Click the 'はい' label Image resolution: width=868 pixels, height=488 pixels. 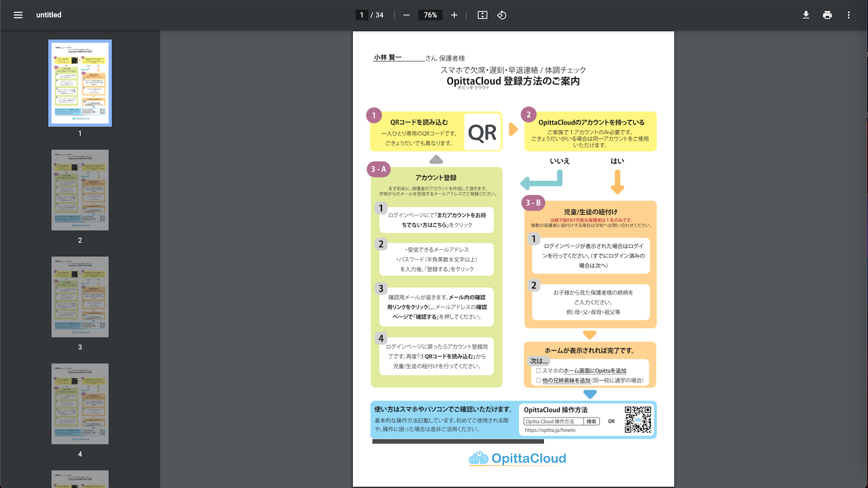point(617,161)
